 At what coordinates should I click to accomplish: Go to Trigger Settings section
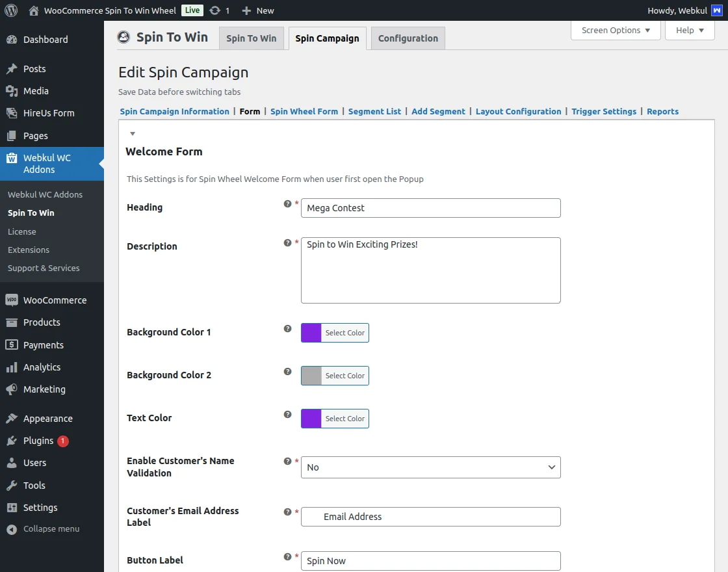[x=604, y=112]
